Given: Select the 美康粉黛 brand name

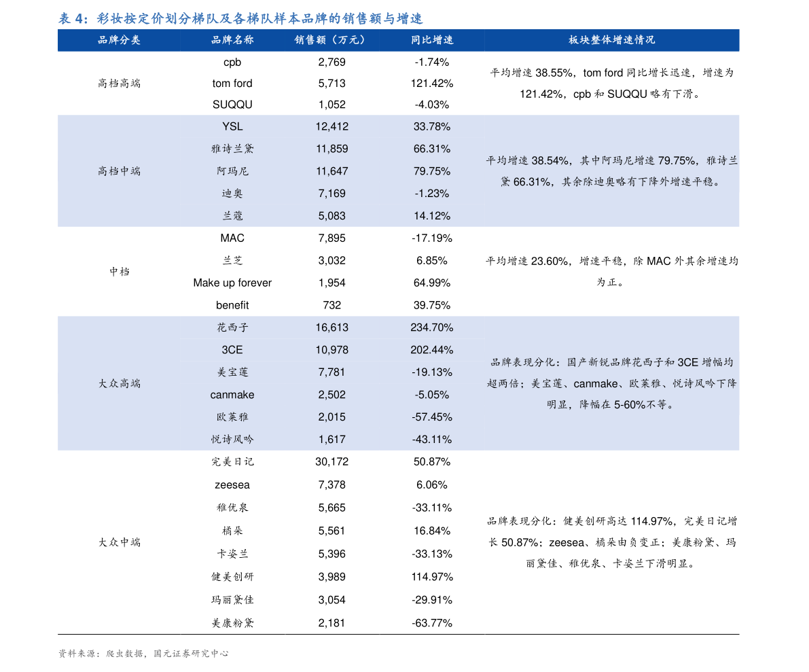Looking at the screenshot, I should pos(232,624).
